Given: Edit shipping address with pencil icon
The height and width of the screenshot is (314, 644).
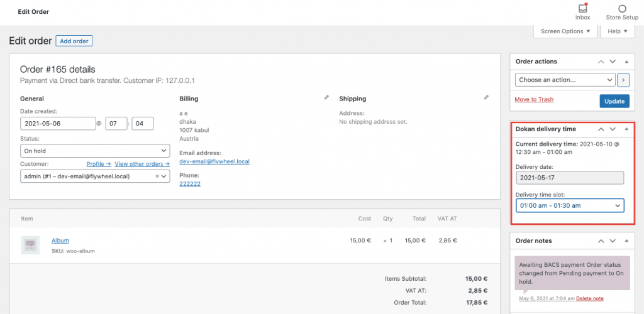Looking at the screenshot, I should tap(486, 97).
